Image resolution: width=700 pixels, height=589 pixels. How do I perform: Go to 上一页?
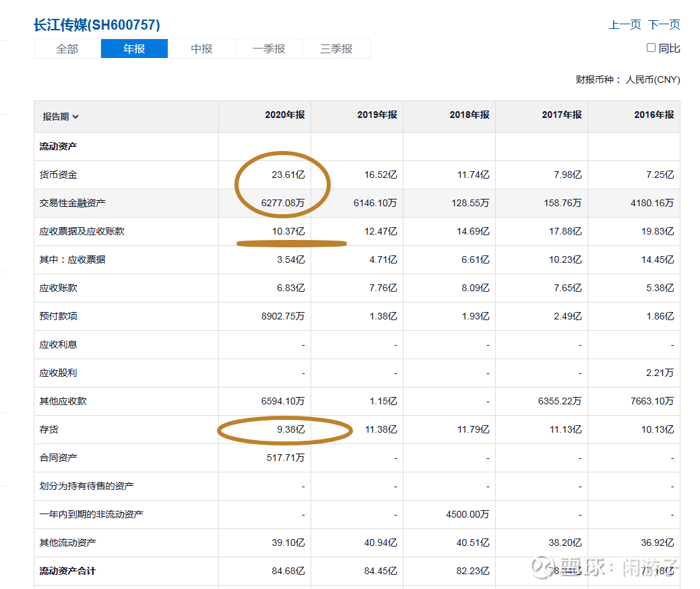pos(625,25)
